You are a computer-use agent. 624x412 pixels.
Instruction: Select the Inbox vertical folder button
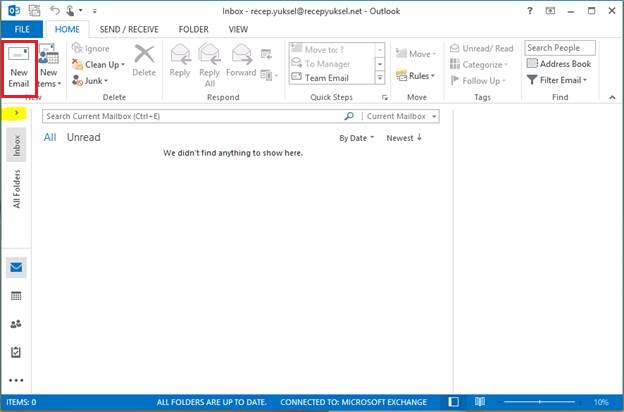16,145
